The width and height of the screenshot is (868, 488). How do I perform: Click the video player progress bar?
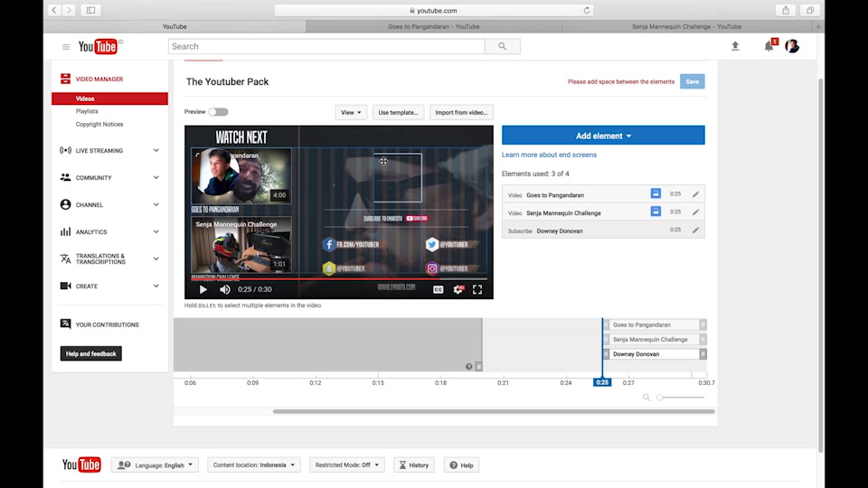click(339, 279)
